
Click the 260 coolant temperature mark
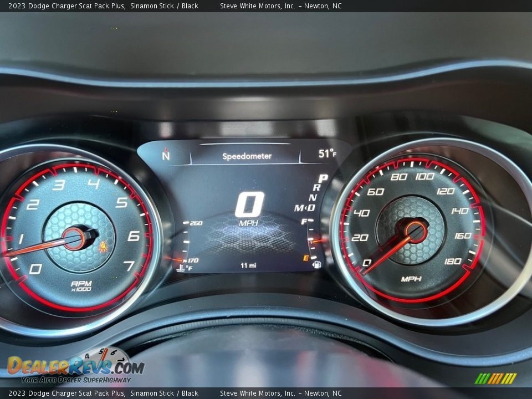click(196, 223)
